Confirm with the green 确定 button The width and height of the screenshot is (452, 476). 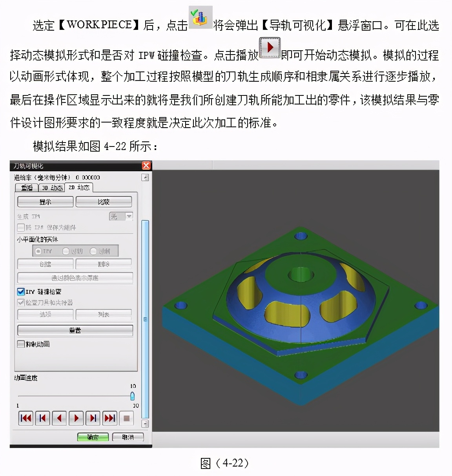pos(93,437)
